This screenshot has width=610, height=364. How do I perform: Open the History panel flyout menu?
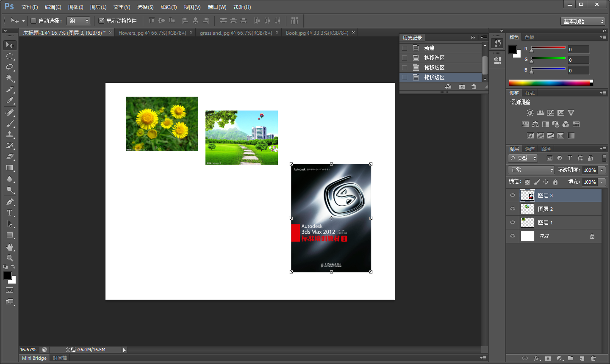483,38
